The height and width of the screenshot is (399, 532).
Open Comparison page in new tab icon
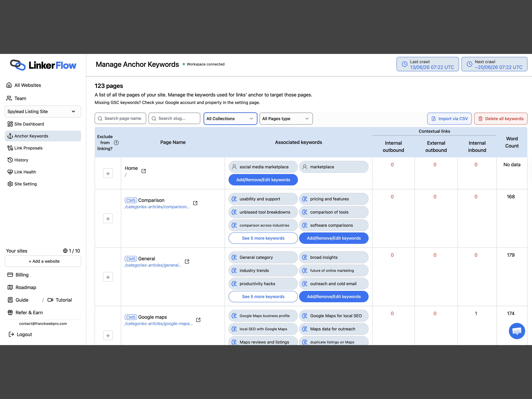point(195,203)
